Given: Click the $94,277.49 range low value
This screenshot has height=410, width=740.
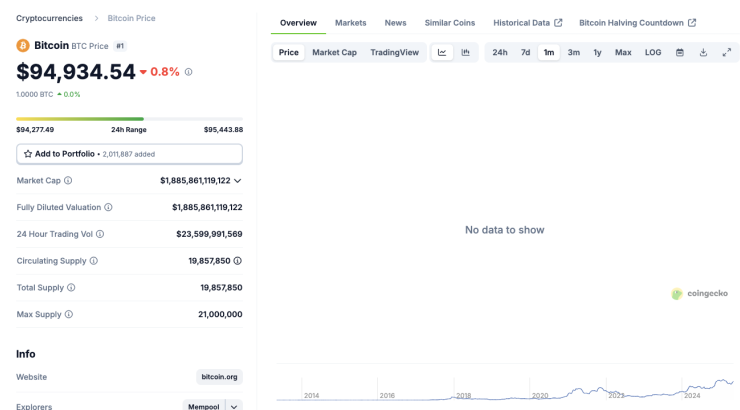Looking at the screenshot, I should pyautogui.click(x=35, y=130).
